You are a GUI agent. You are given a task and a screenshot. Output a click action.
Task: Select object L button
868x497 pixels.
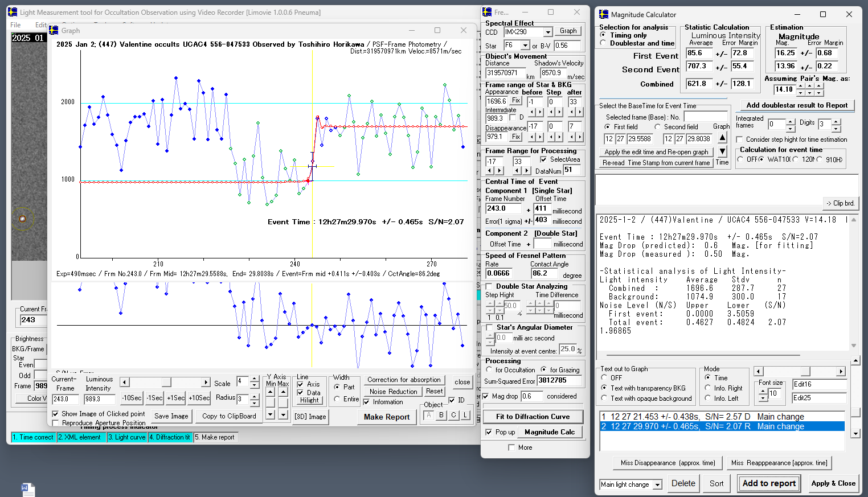coord(465,415)
